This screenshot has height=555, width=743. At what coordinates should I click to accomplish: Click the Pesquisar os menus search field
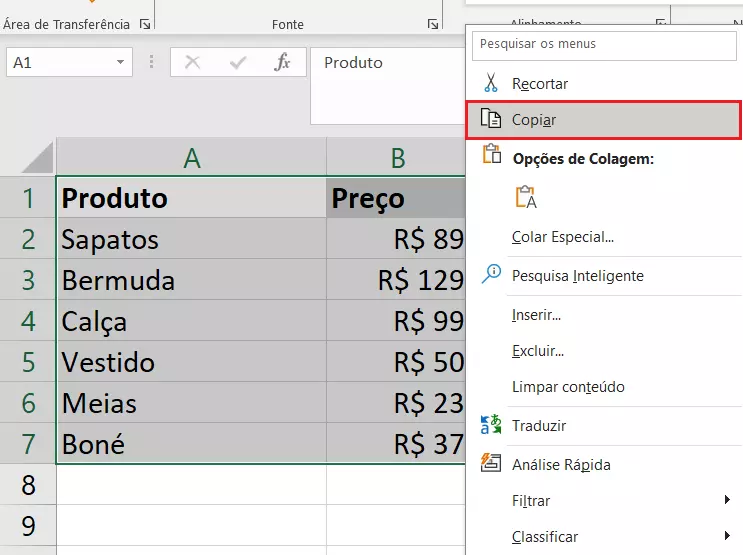606,44
